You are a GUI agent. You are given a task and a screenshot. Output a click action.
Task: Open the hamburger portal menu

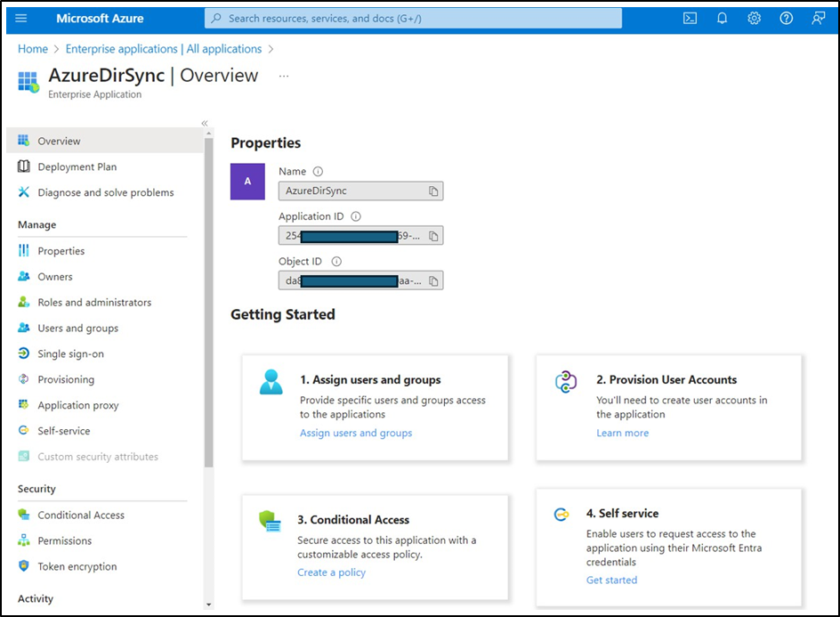pos(21,19)
